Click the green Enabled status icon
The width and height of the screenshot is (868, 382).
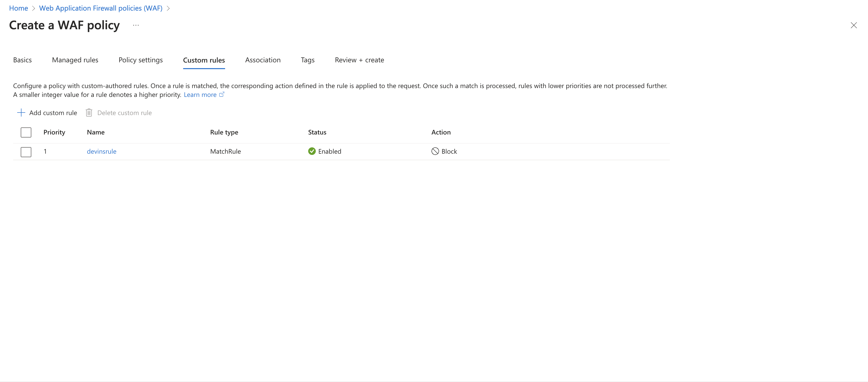coord(312,151)
